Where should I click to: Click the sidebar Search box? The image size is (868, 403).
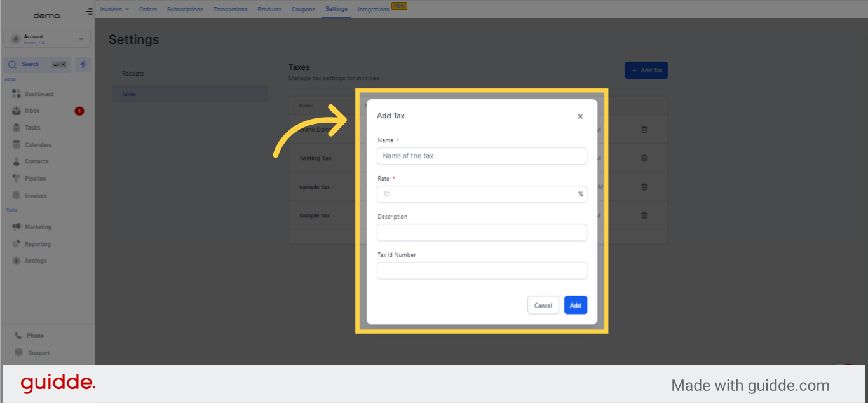pos(37,64)
